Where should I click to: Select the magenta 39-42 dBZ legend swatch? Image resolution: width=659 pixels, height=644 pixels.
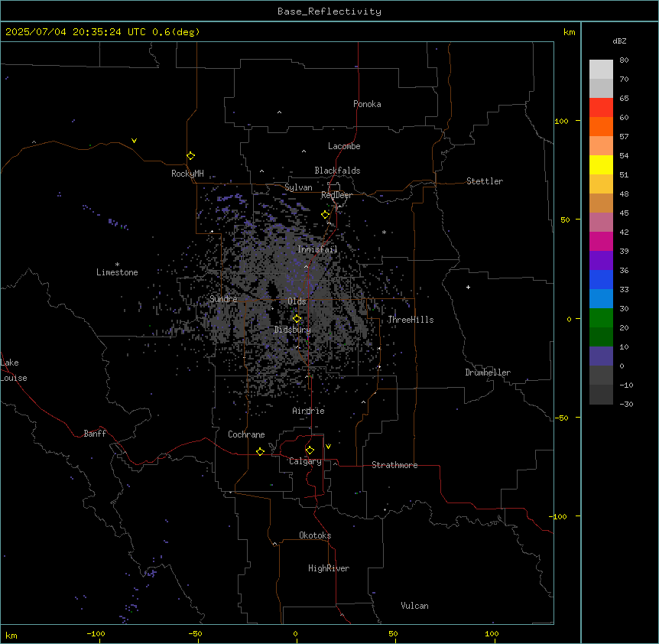click(x=601, y=242)
